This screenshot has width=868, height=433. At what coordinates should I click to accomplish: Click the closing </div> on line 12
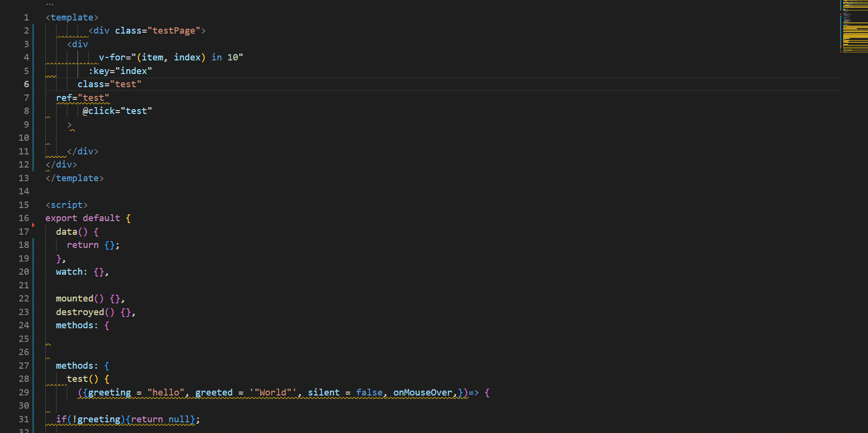pyautogui.click(x=61, y=165)
